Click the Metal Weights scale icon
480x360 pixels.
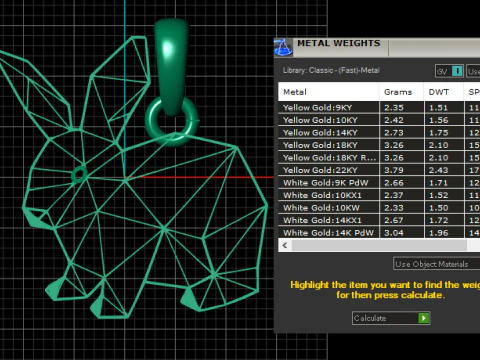pos(283,47)
